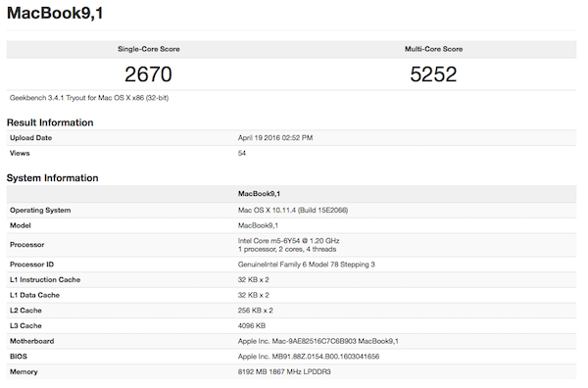Select the Views label
Viewport: 588px width, 388px height.
20,153
